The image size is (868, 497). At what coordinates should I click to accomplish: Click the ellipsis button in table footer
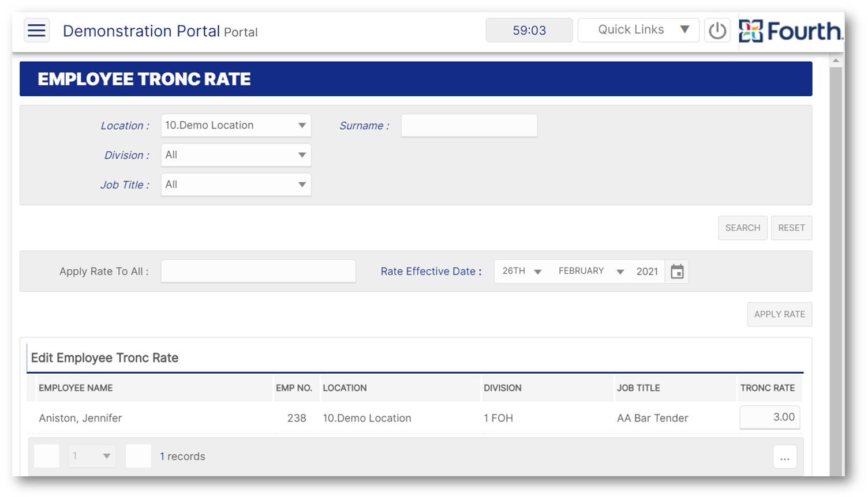[x=785, y=457]
